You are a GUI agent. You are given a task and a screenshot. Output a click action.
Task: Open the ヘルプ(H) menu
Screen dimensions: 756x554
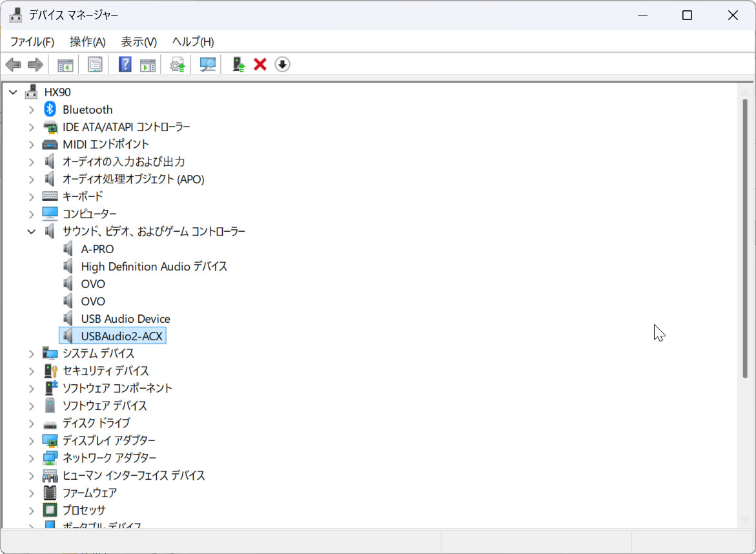click(x=193, y=42)
